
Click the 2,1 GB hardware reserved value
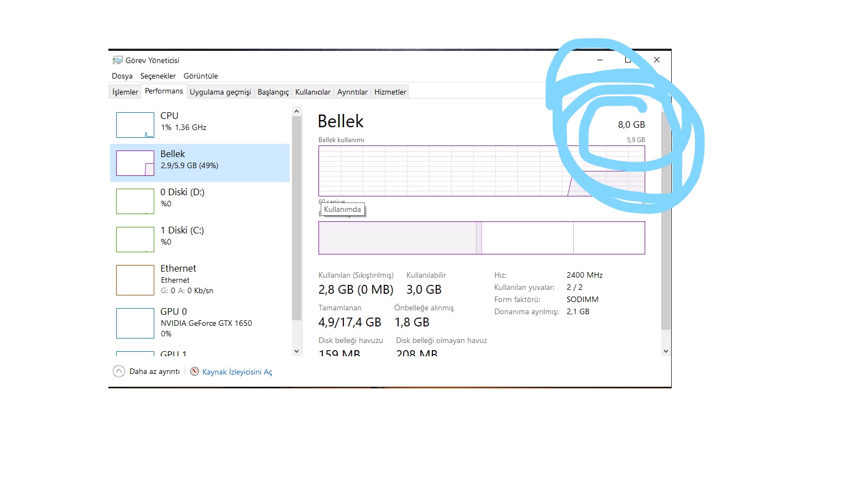578,311
